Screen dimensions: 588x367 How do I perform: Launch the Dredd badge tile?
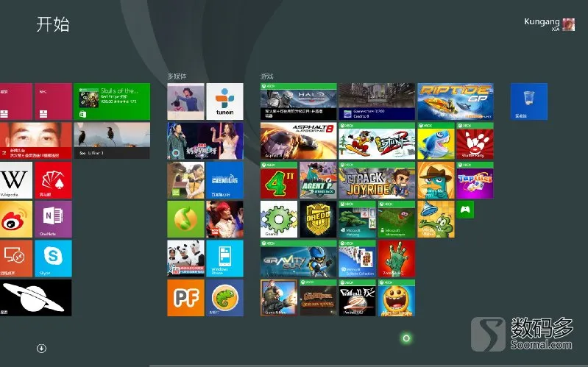318,219
